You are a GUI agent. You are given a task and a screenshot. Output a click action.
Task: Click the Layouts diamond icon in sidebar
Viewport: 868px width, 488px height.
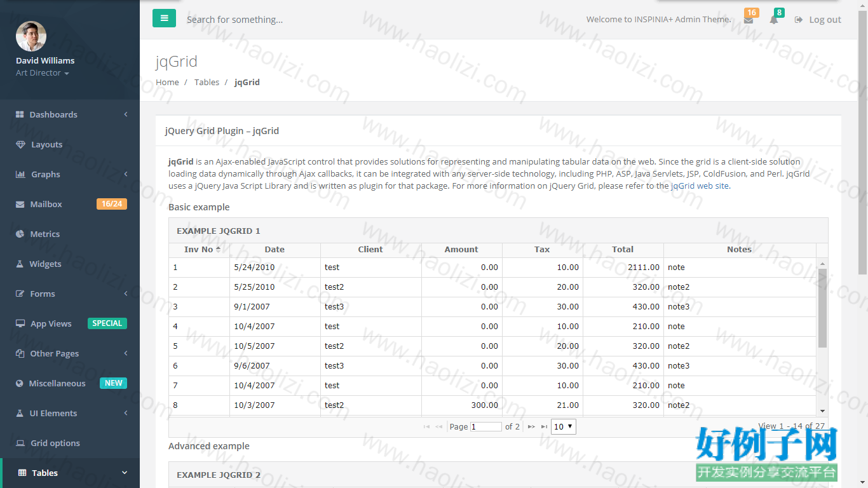(x=20, y=144)
